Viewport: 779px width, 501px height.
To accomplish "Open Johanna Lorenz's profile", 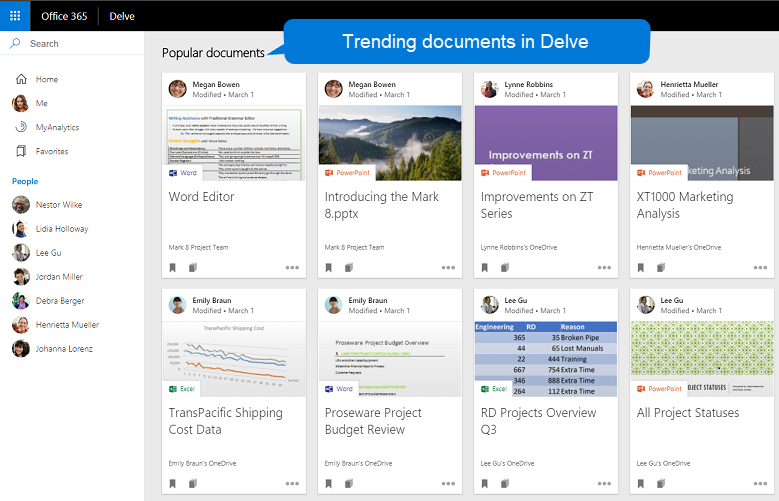I will (x=64, y=349).
